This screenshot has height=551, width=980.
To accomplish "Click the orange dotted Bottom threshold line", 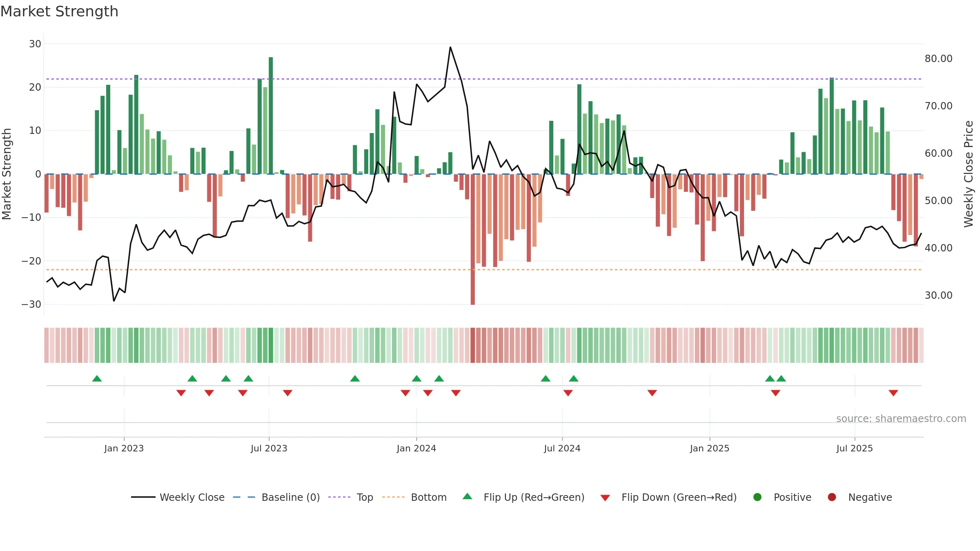I will pos(484,269).
